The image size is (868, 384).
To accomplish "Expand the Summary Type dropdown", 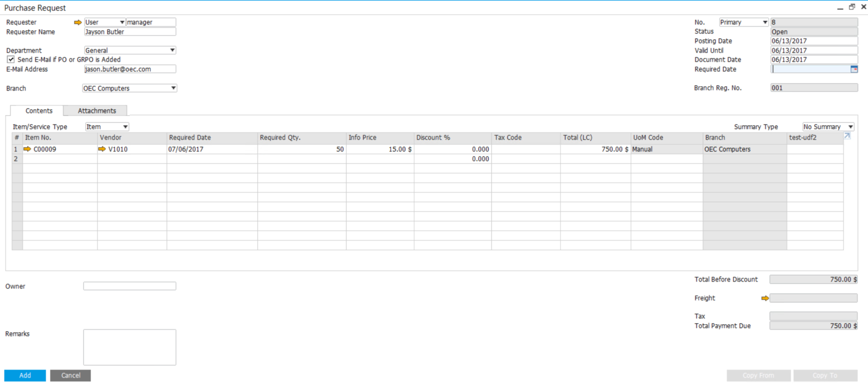I will click(850, 127).
